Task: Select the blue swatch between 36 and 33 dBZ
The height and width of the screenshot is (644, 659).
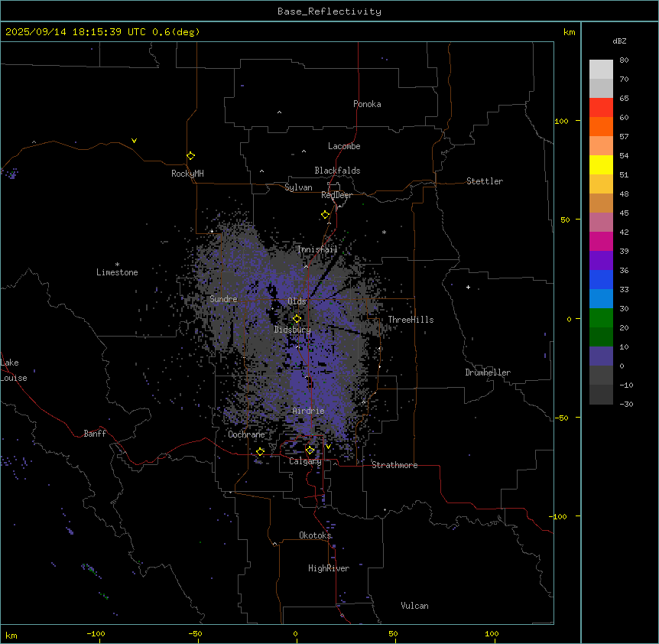Action: 601,279
